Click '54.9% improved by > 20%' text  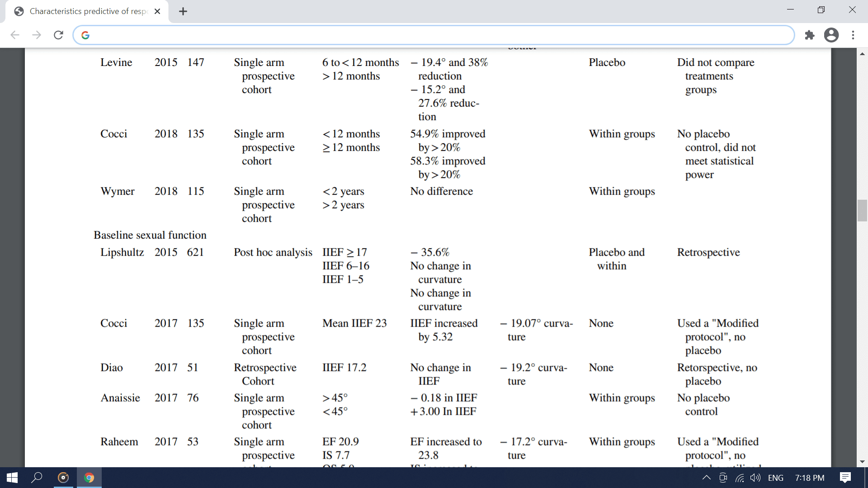[448, 141]
